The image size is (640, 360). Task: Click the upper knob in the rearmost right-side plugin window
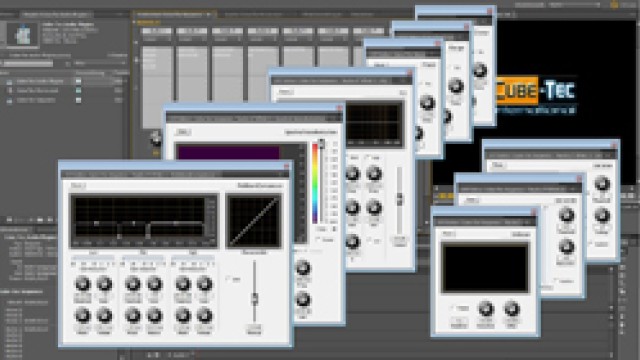coord(602,184)
